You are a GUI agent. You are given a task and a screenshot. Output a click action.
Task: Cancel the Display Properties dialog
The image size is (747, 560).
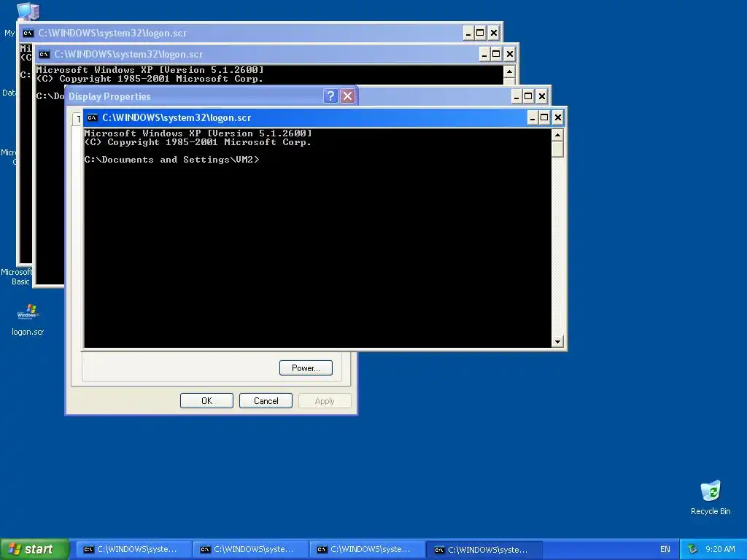click(266, 401)
